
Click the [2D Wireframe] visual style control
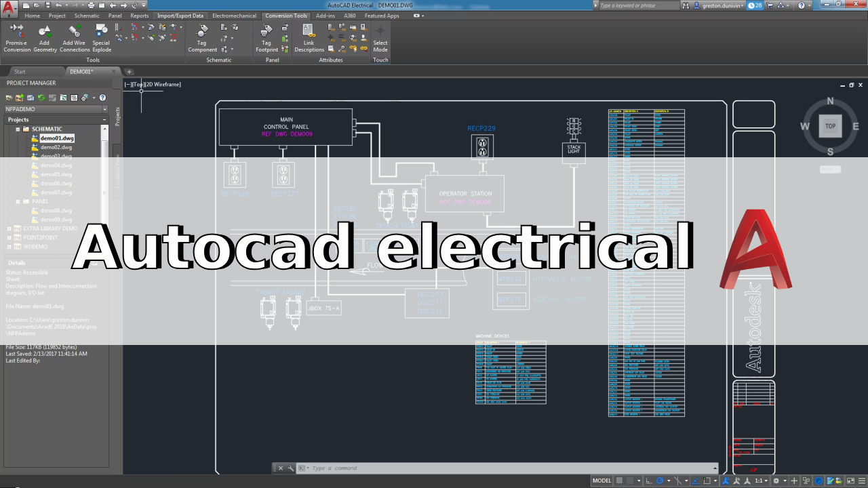(163, 85)
